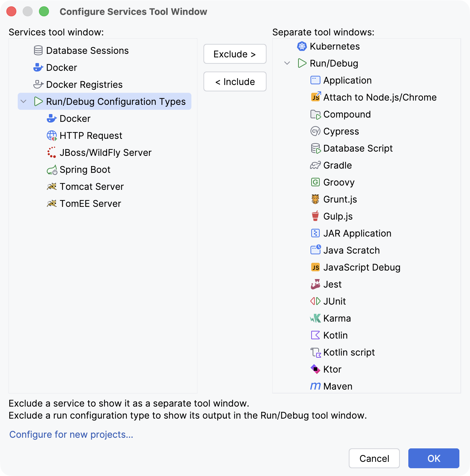Click the Grunt.js boar icon
Screen dimensions: 470x476
315,199
